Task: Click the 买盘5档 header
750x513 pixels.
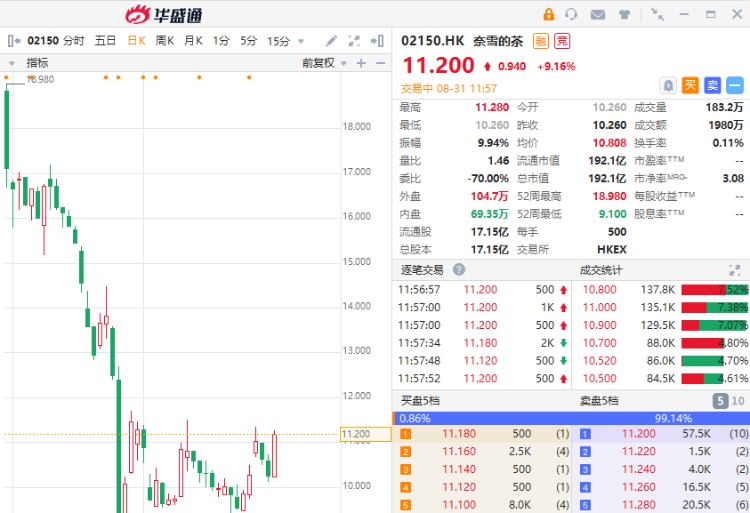Action: 420,401
